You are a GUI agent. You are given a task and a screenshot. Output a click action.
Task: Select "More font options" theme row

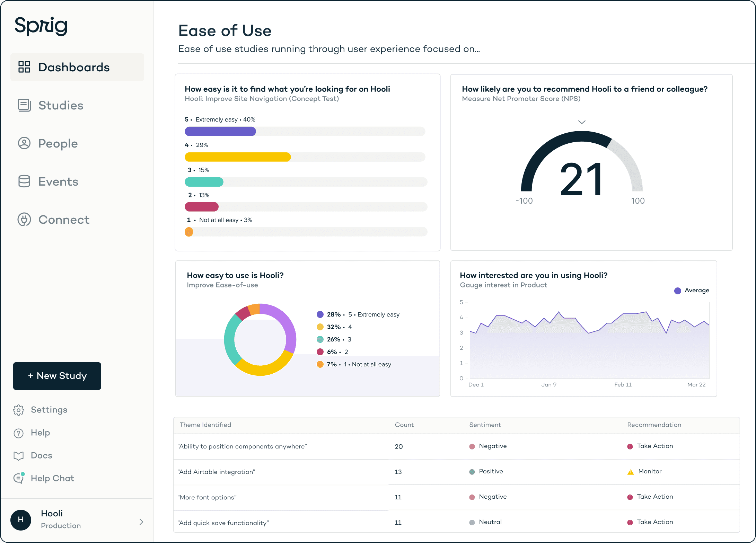coord(207,497)
